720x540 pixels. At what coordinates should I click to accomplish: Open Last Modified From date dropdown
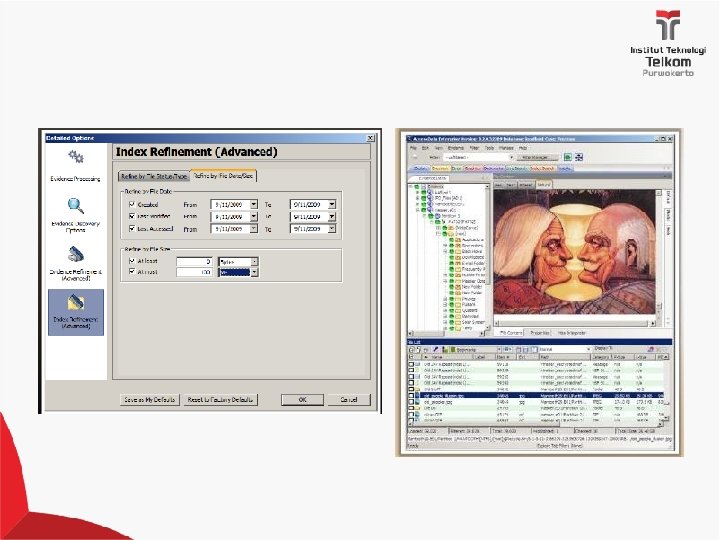coord(253,216)
